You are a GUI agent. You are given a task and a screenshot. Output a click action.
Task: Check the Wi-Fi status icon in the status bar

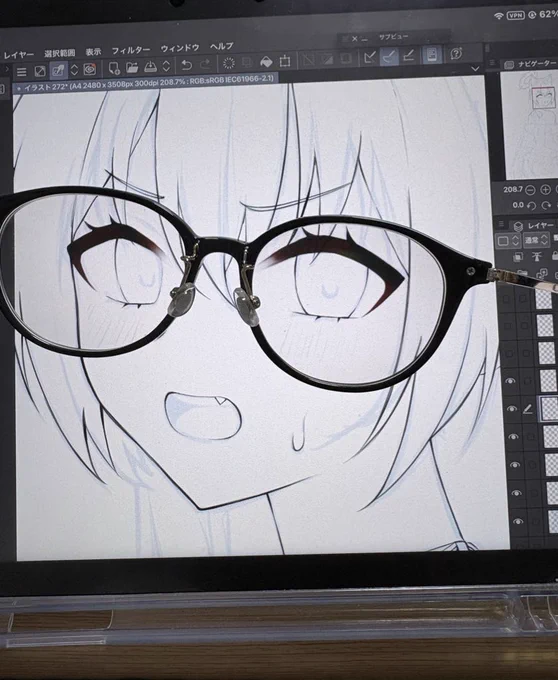tap(499, 16)
